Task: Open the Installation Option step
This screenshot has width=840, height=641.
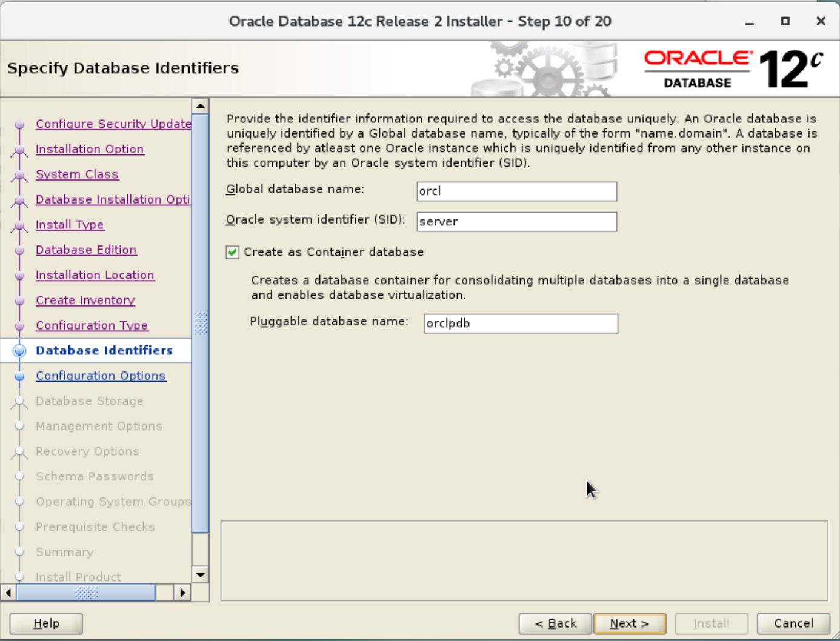Action: (90, 149)
